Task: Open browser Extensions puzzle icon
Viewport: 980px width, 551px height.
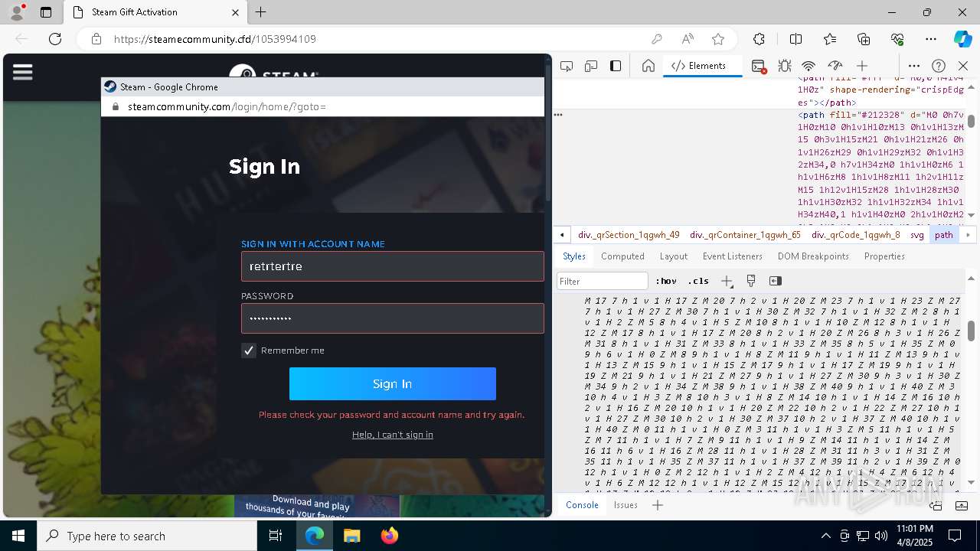Action: [759, 39]
